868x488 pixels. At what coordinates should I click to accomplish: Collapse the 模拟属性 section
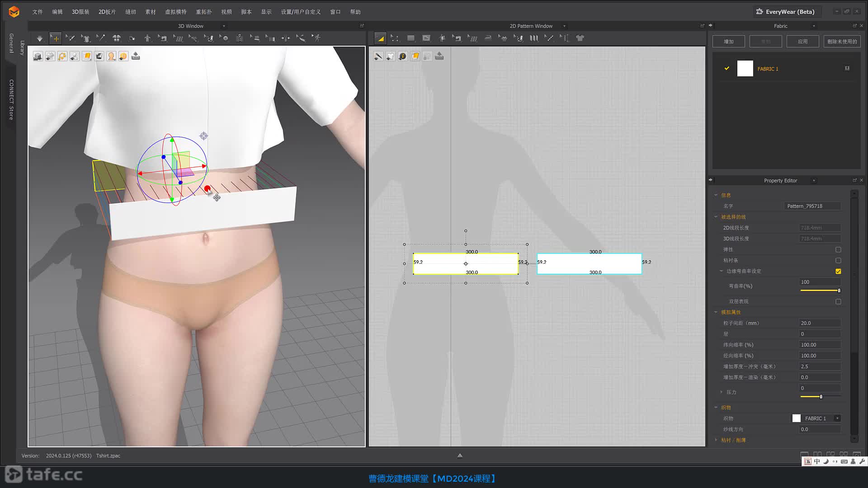716,312
